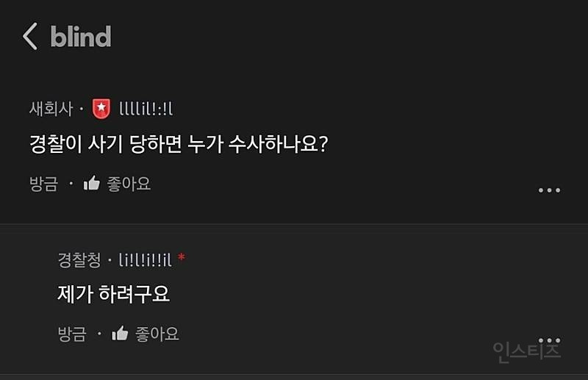The height and width of the screenshot is (380, 588).
Task: Like the post via 좋아요 label
Action: click(x=129, y=184)
